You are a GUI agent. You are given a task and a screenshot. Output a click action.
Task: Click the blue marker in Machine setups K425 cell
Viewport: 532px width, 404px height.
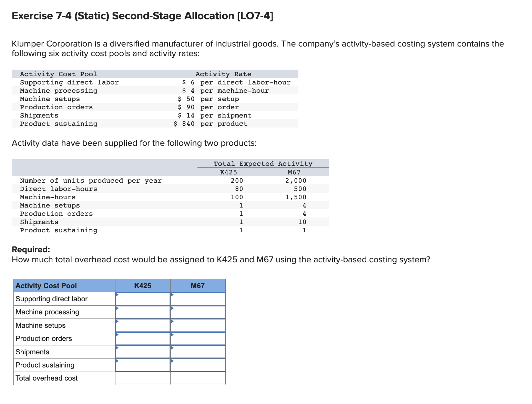118,322
